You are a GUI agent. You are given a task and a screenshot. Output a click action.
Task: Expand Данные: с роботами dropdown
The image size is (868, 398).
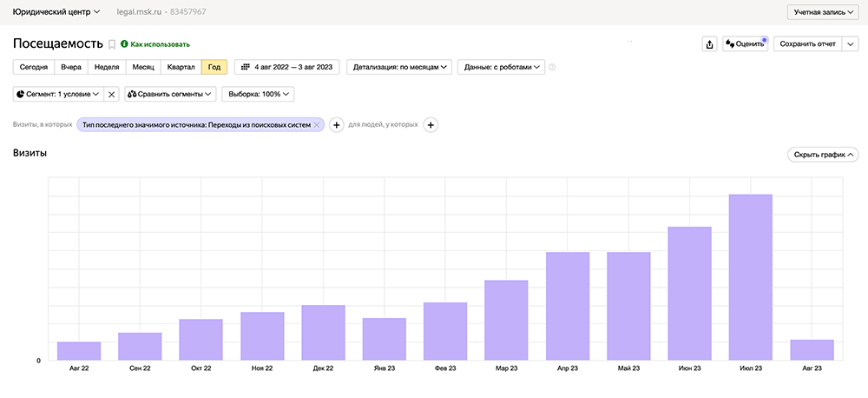503,67
